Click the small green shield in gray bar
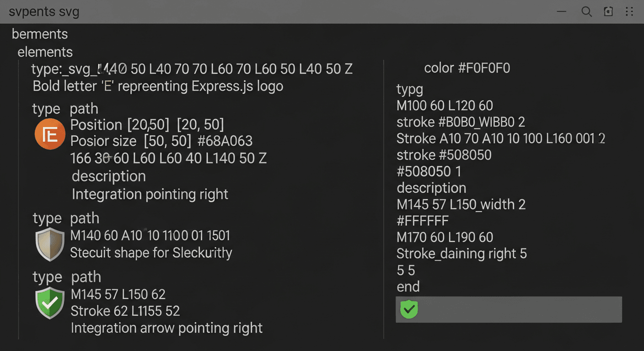Screen dimensions: 644x351 click(x=409, y=309)
